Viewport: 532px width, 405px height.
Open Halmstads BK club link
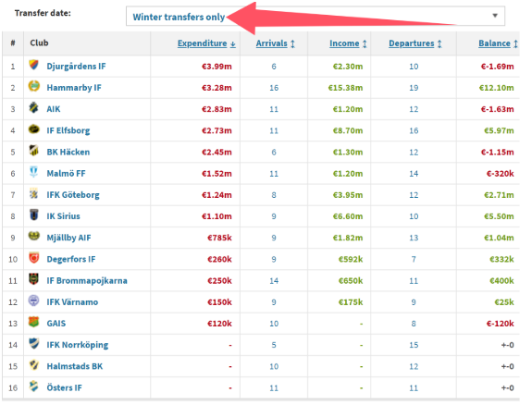[x=75, y=366]
